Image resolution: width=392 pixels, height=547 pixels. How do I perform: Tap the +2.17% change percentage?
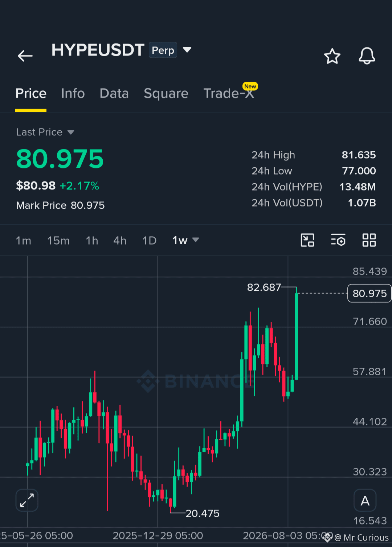(x=79, y=186)
